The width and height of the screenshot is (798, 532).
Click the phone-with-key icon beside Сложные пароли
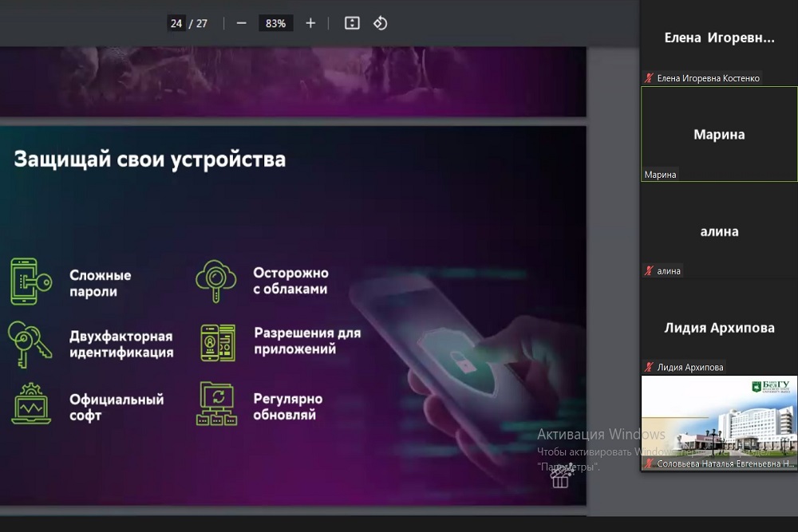(x=30, y=282)
